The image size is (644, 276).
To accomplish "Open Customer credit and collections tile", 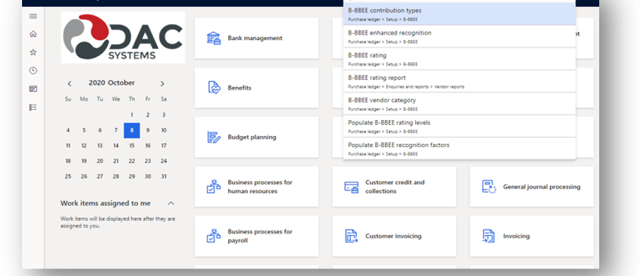I will [394, 187].
